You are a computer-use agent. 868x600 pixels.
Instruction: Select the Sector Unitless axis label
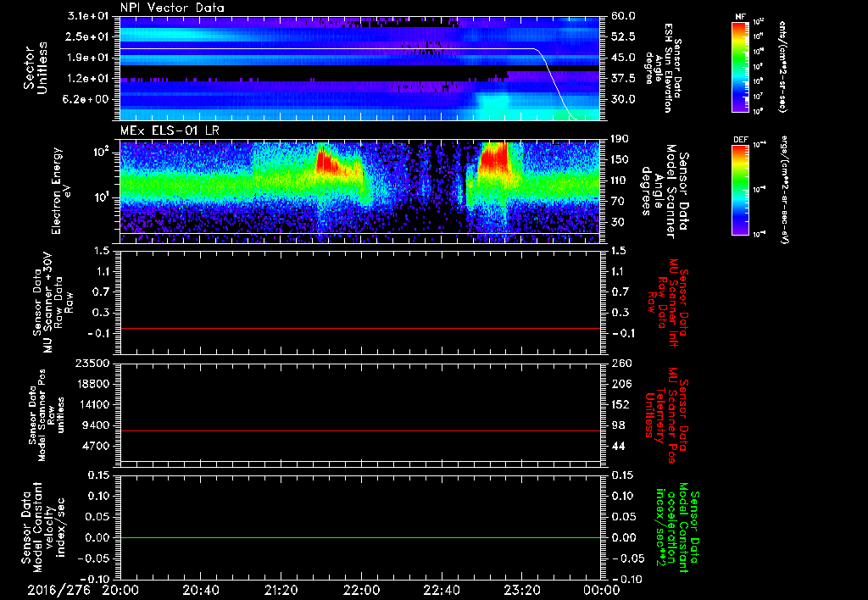tap(35, 68)
